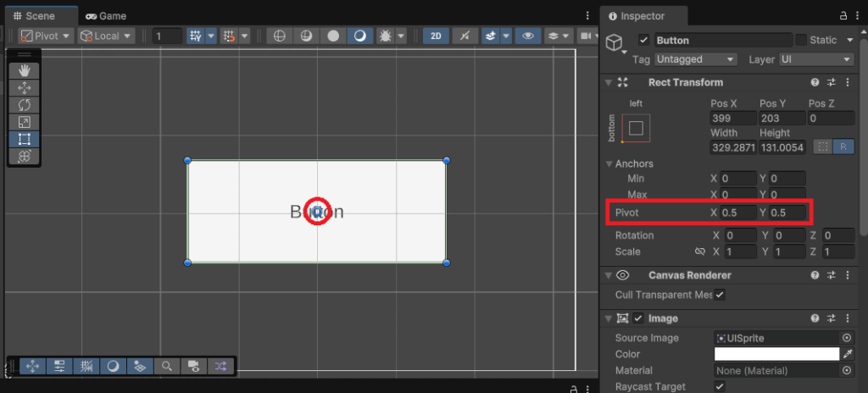
Task: Select the Rect tool in the tools overlay
Action: (x=25, y=139)
